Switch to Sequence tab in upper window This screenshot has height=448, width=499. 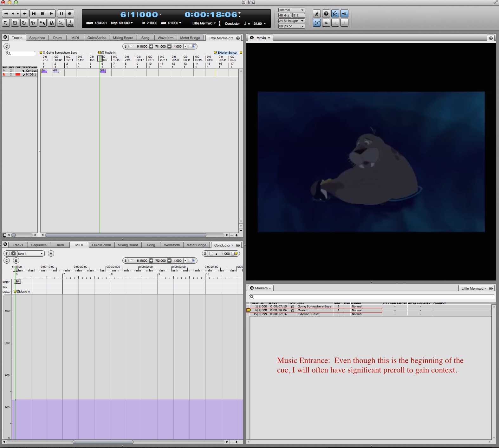[x=37, y=38]
